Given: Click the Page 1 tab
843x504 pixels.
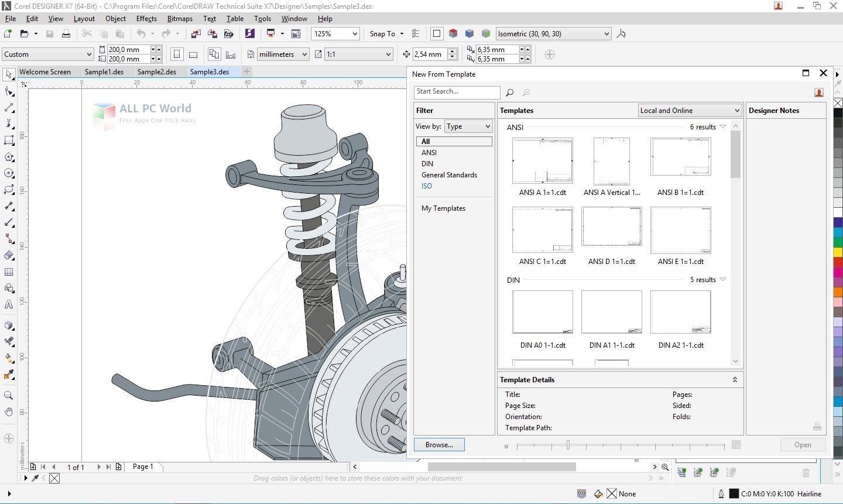Looking at the screenshot, I should click(x=143, y=467).
